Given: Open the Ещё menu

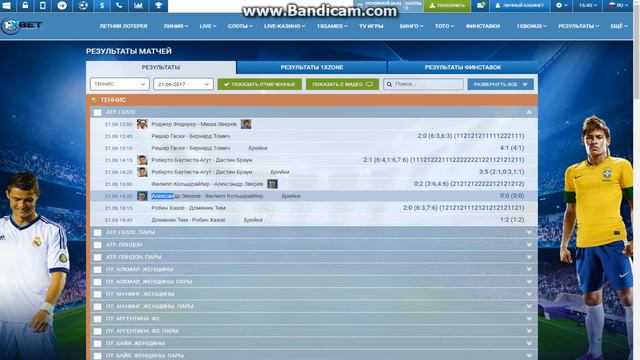Looking at the screenshot, I should click(x=619, y=26).
